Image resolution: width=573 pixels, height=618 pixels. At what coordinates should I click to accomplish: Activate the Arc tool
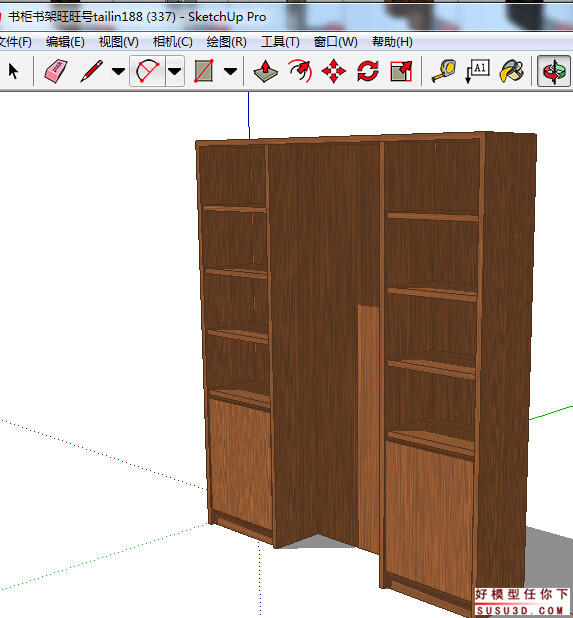pos(147,71)
